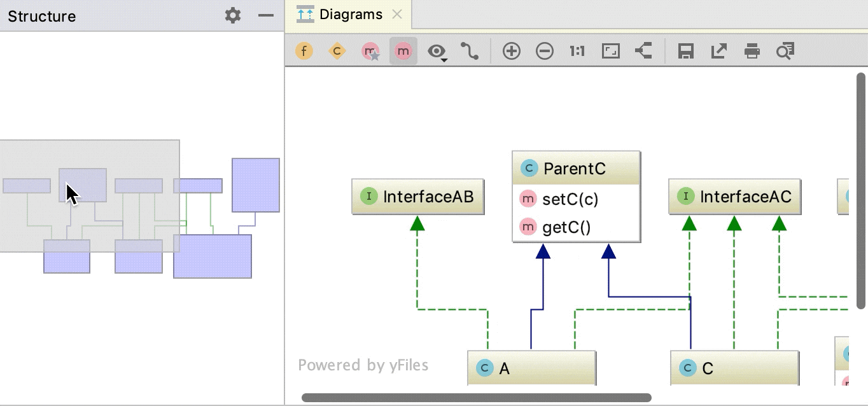Viewport: 868px width, 406px height.
Task: Fit diagram content to the window
Action: point(610,51)
